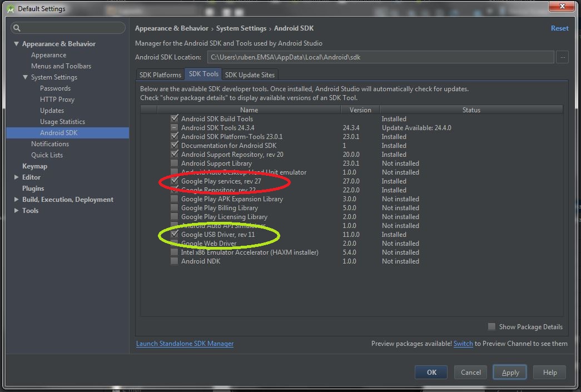Check "Google Play APK Expansion Library"

(x=174, y=199)
